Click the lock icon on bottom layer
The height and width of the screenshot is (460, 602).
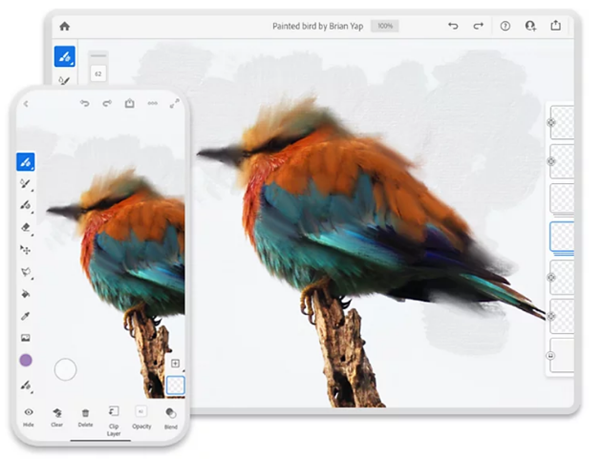tap(551, 356)
